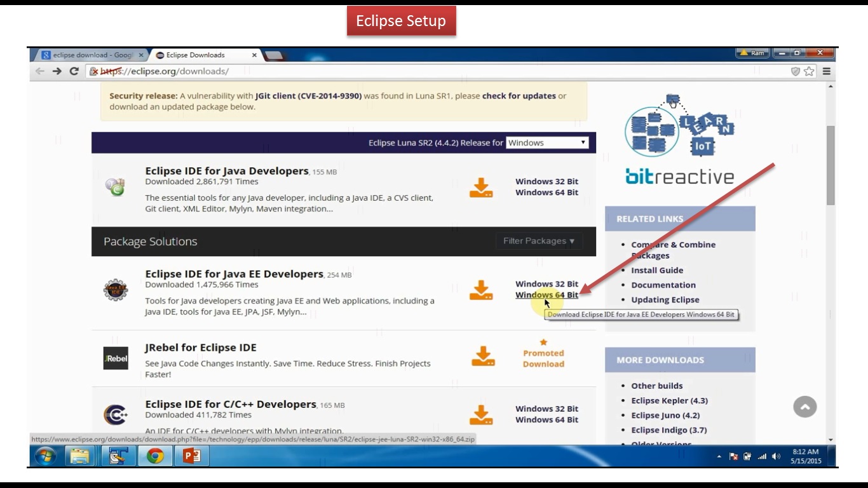Image resolution: width=868 pixels, height=488 pixels.
Task: Click the check for updates link
Action: [x=519, y=96]
